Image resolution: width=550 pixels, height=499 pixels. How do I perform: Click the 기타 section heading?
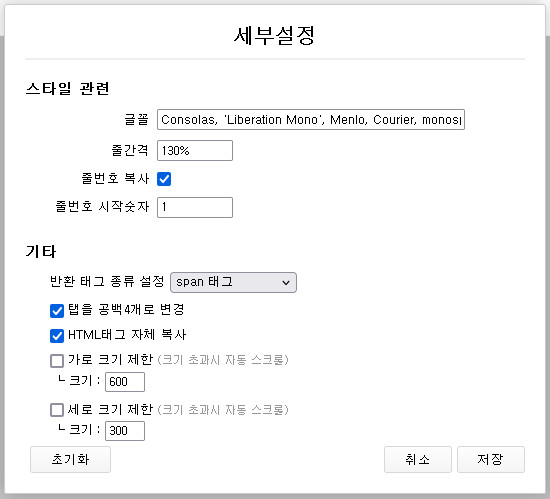point(41,251)
